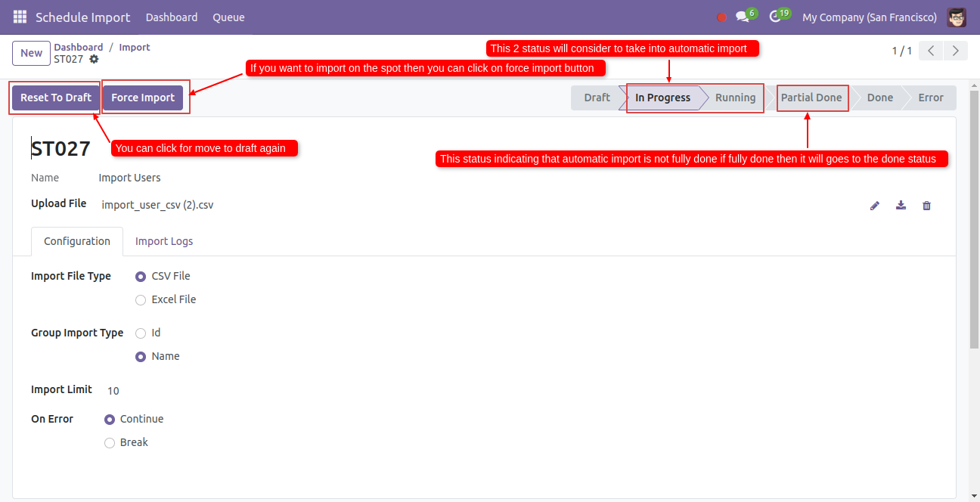Click the Name field Import Users
Image resolution: width=980 pixels, height=502 pixels.
pos(129,178)
